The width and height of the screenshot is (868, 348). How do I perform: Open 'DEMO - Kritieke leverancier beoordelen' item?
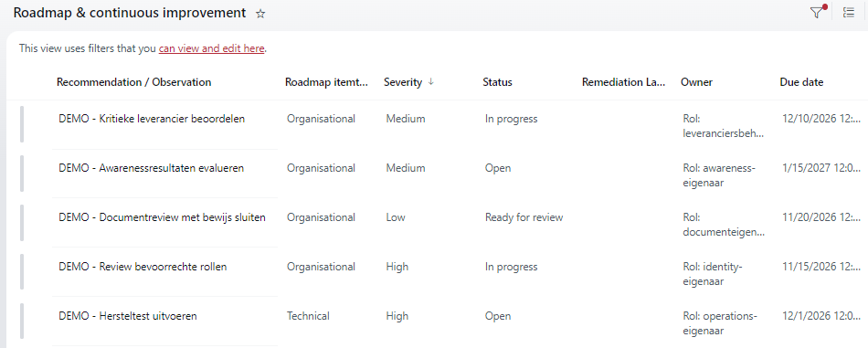pos(152,119)
